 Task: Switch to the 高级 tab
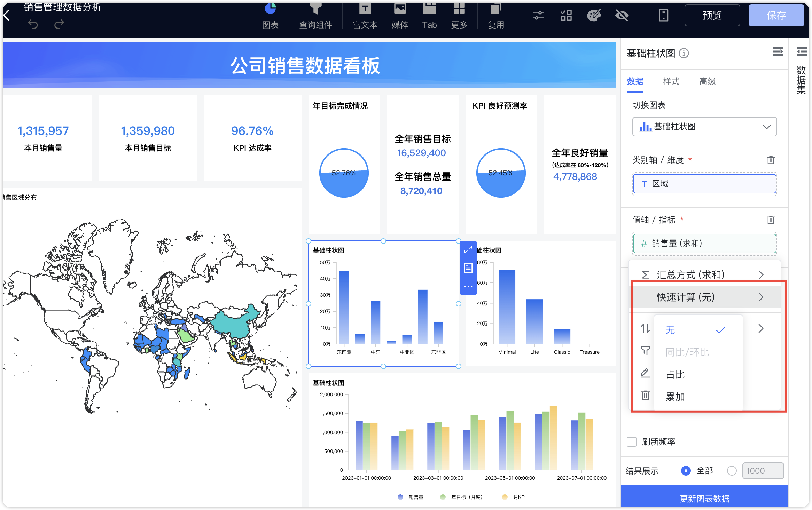tap(707, 81)
